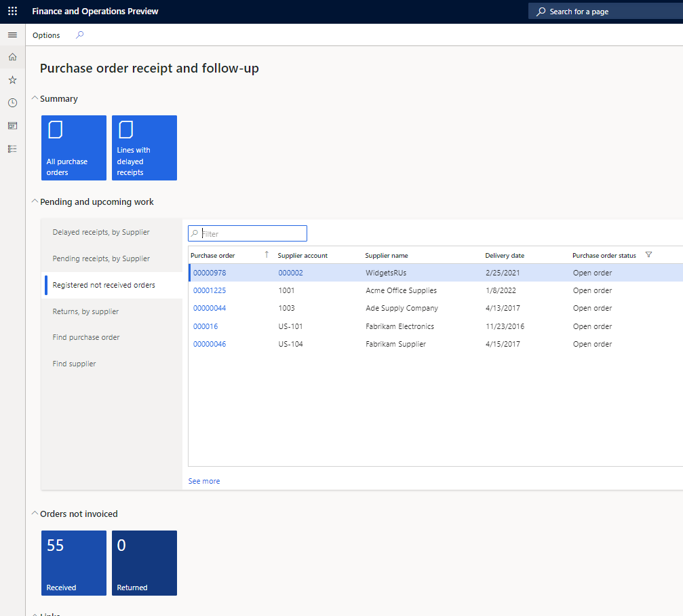Screen dimensions: 683x616
Task: Click Purchase order status column header
Action: point(604,256)
